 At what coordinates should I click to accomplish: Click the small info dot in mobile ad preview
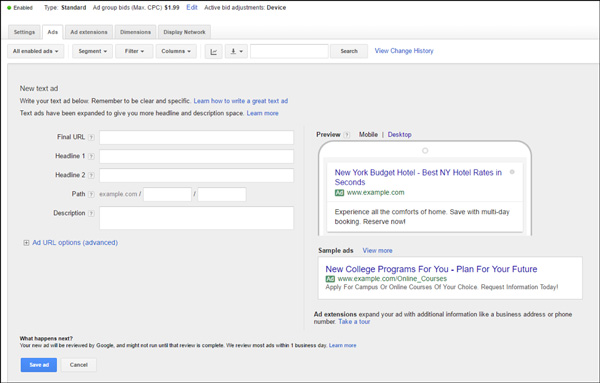pos(512,172)
